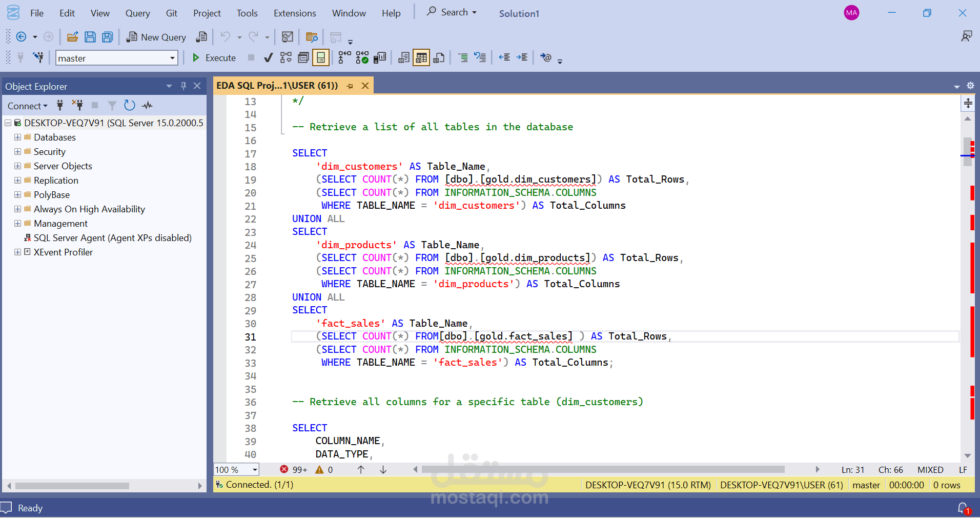The image size is (980, 518).
Task: Click the Disconnect plug icon in Object Explorer
Action: [77, 106]
